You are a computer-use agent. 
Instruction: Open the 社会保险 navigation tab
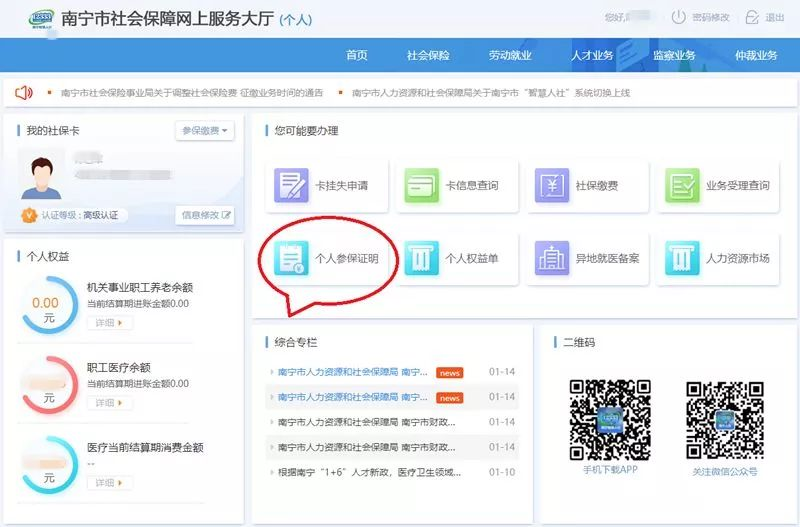428,55
